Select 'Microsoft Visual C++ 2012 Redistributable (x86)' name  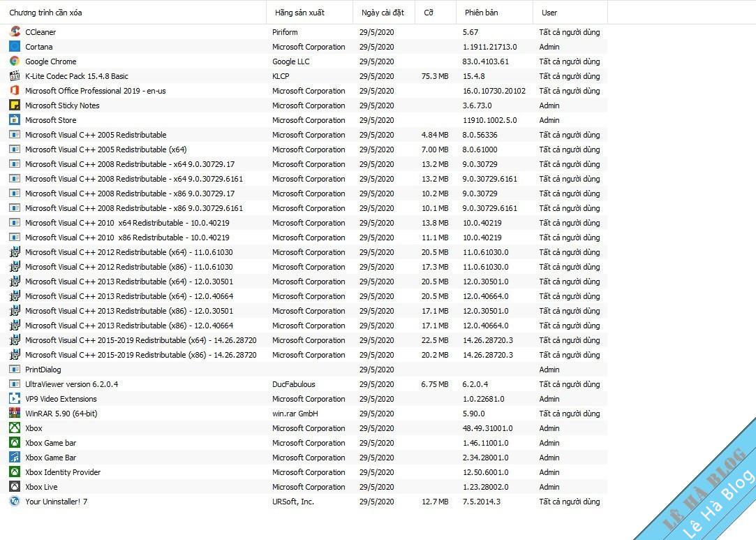pyautogui.click(x=128, y=267)
